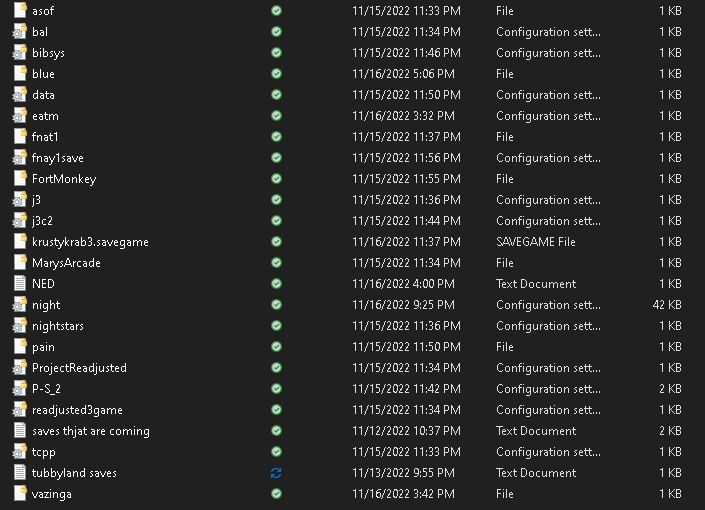
Task: Click the green sync checkmark for vazinga
Action: pos(276,493)
